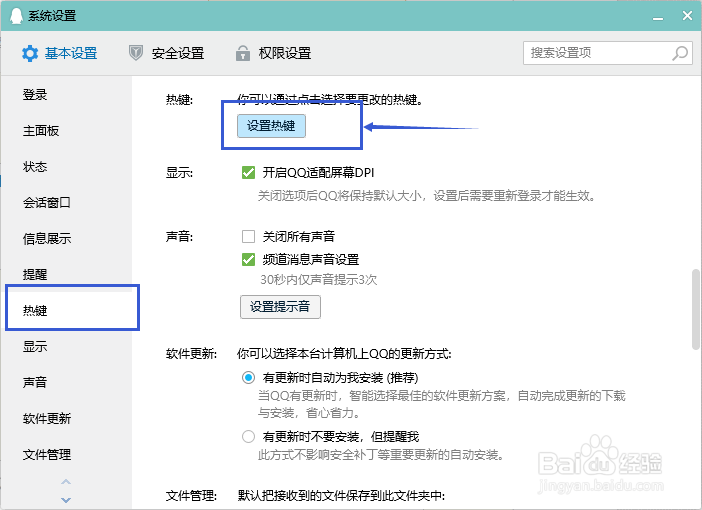
Task: Select 显示 in the sidebar
Action: click(x=35, y=346)
